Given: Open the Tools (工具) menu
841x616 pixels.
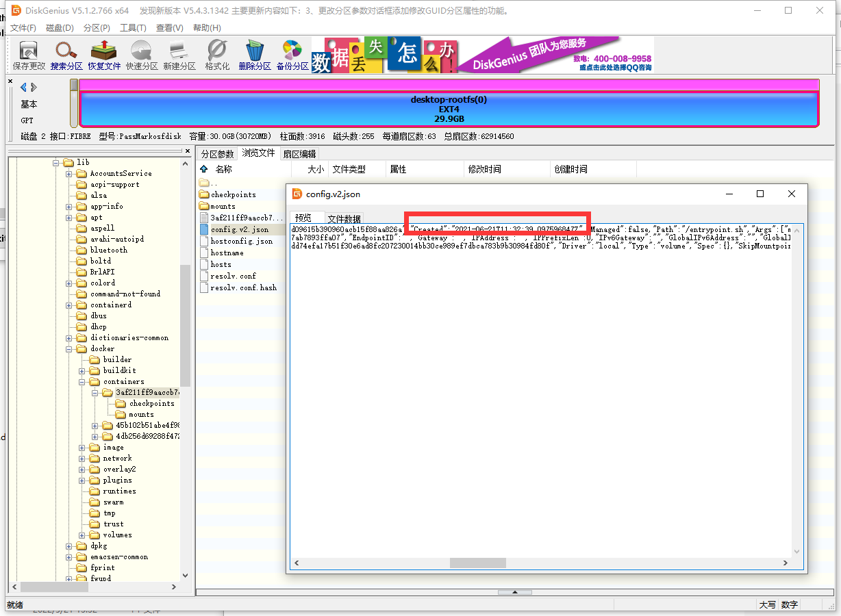Looking at the screenshot, I should (133, 28).
